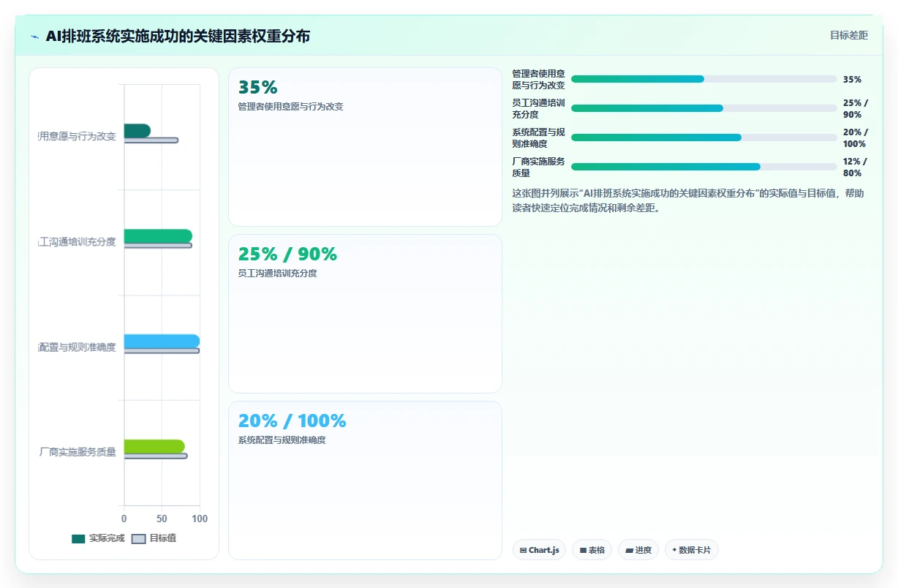The image size is (898, 588).
Task: Toggle the 目标值 legend item
Action: pos(154,538)
